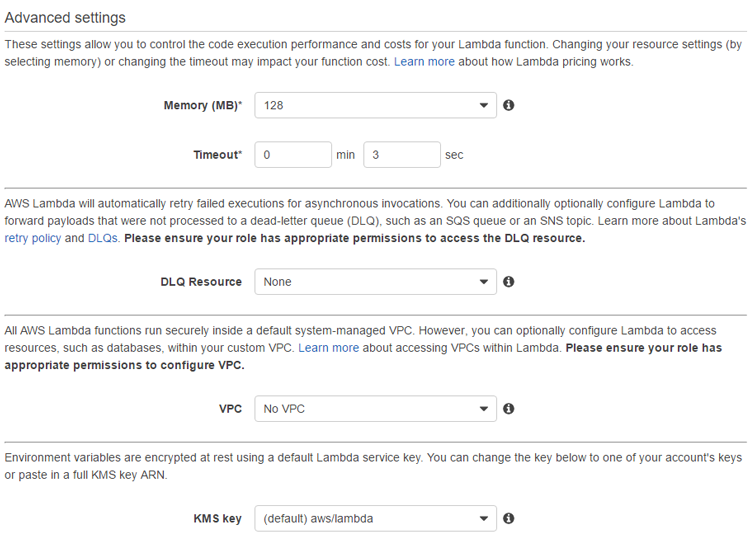Open the retry policy link

(33, 239)
